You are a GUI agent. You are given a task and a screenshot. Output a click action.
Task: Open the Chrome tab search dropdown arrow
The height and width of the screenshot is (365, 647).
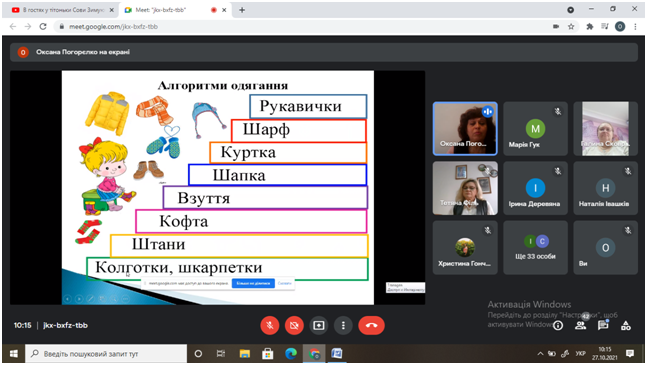click(571, 10)
